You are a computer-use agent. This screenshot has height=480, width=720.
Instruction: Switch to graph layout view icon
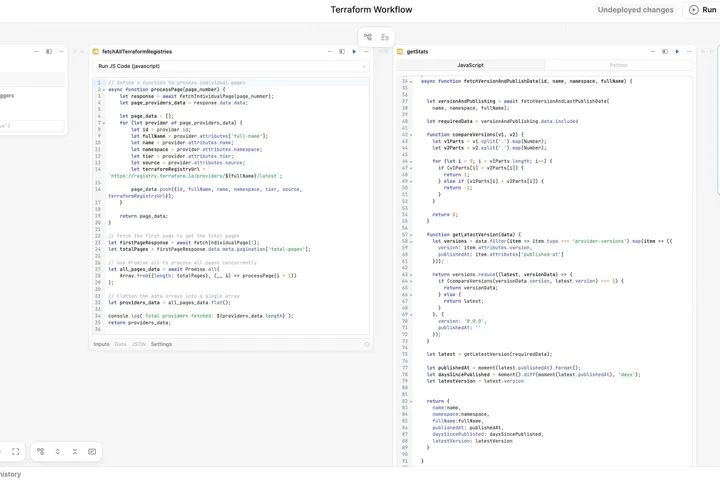[368, 37]
